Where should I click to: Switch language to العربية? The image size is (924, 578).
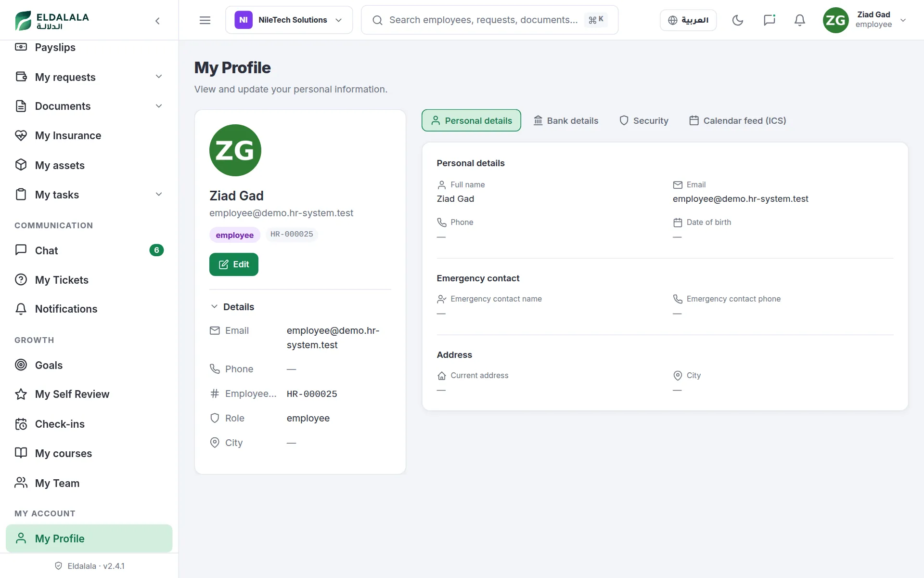tap(688, 20)
